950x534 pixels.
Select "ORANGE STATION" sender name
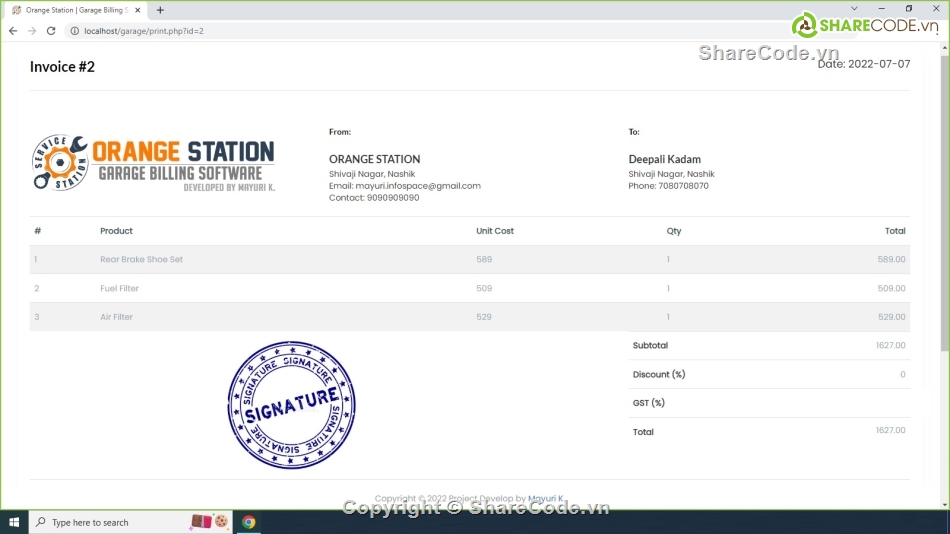pos(374,159)
